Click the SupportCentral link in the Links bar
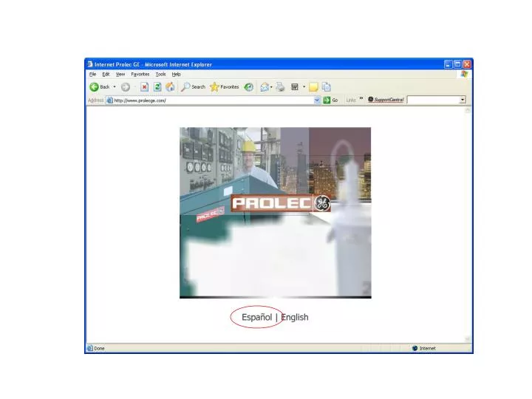The image size is (532, 399). click(x=386, y=100)
